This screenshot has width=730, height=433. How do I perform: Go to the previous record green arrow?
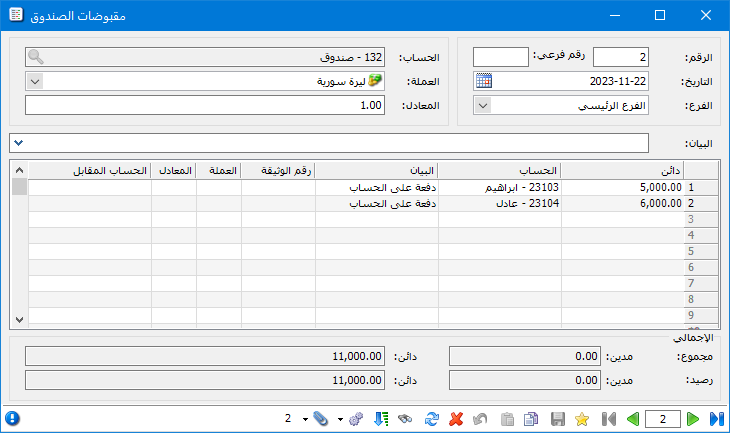(x=633, y=419)
